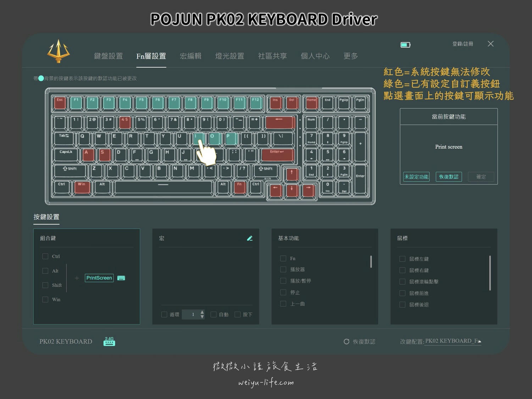532x399 pixels.
Task: Toggle the Shift combination checkbox
Action: (45, 285)
